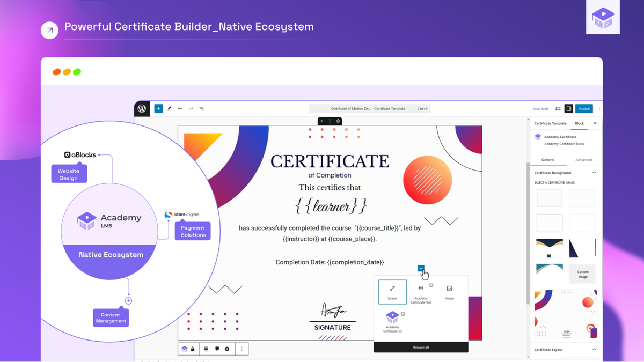Click the WordPress logo in the editor

142,109
